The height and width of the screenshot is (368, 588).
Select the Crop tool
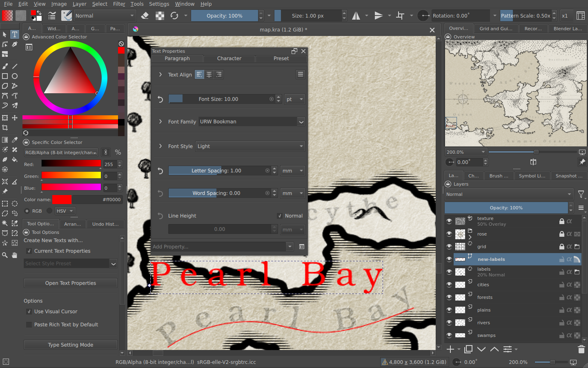pyautogui.click(x=5, y=128)
